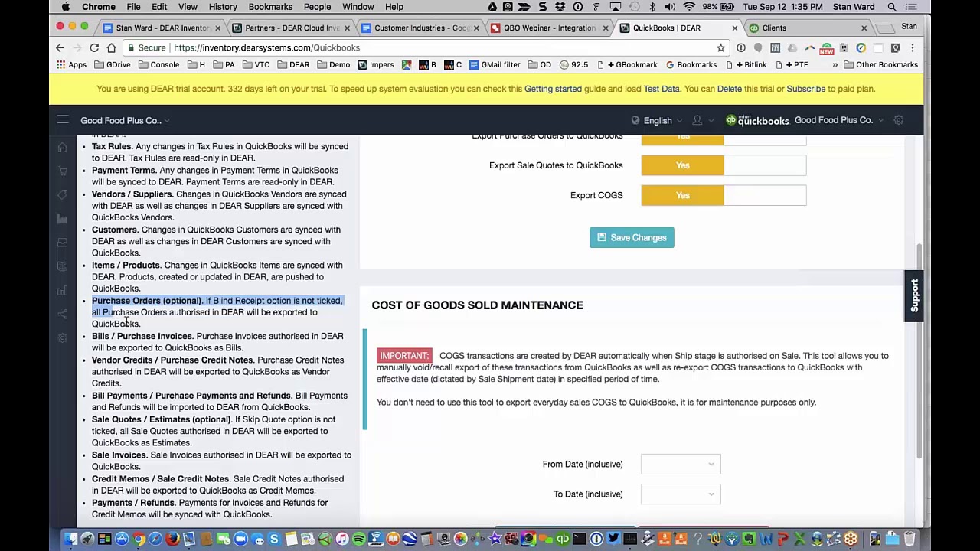The height and width of the screenshot is (551, 980).
Task: Open the Getting started guide link
Action: tap(553, 89)
